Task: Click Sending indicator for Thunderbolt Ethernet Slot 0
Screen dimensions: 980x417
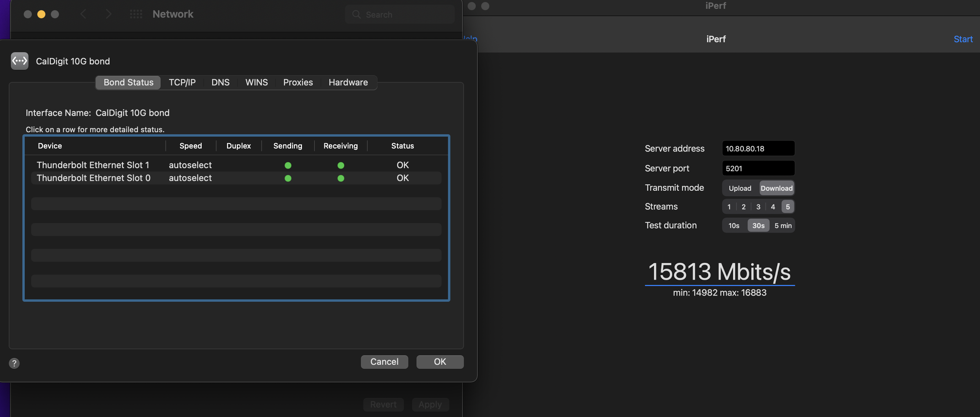Action: click(288, 178)
